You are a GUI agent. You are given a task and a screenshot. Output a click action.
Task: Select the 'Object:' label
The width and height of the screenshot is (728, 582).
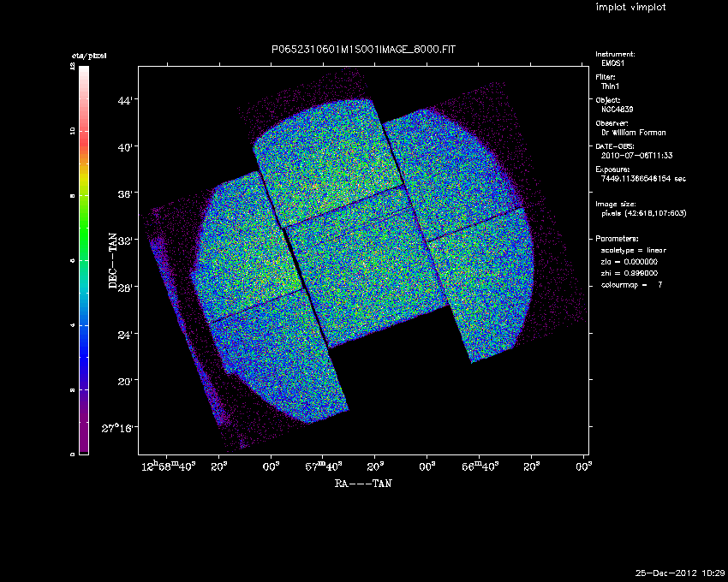point(608,100)
